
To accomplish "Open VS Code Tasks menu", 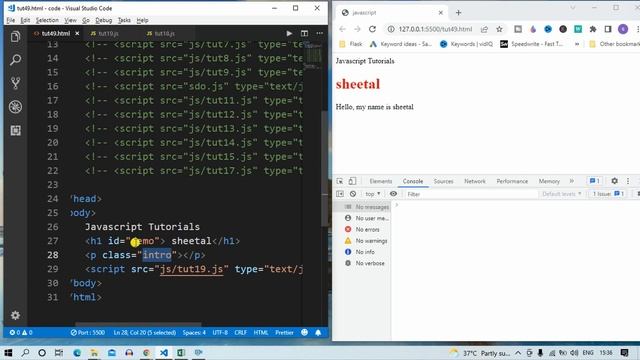I will 124,20.
